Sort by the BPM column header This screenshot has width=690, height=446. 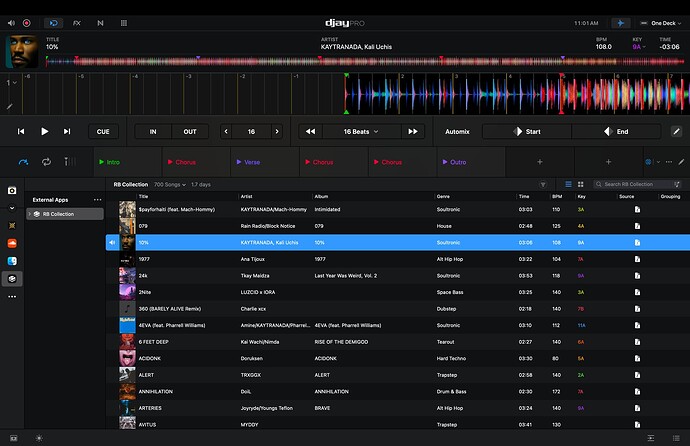[557, 197]
